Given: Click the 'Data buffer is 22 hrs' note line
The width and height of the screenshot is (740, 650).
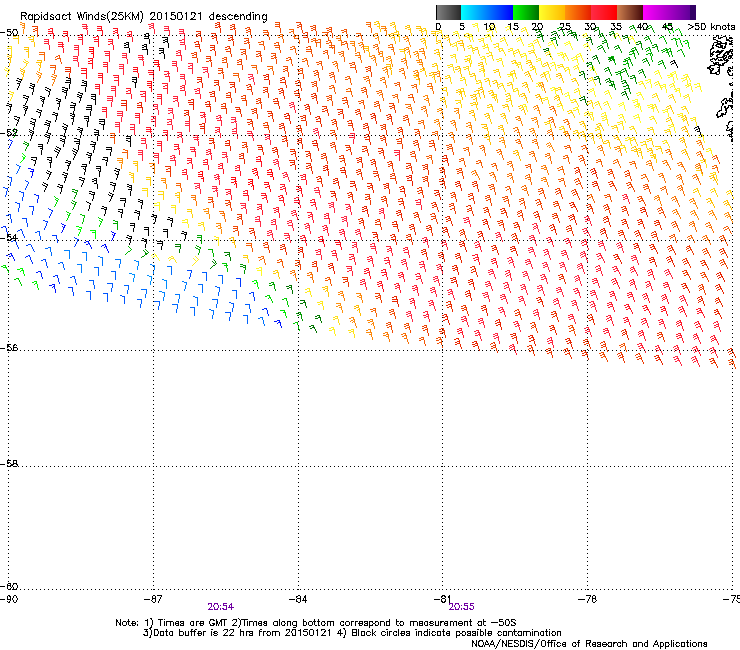Looking at the screenshot, I should coord(352,633).
